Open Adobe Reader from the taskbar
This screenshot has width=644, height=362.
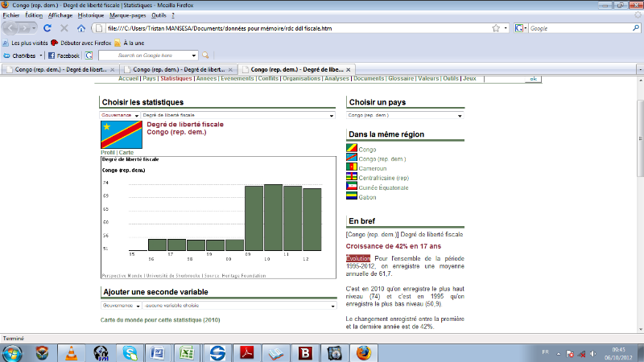[x=246, y=352]
